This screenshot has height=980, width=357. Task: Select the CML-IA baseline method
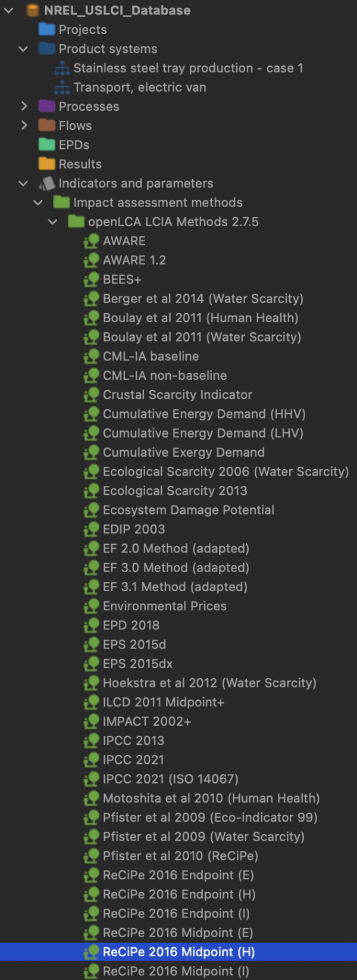click(151, 356)
